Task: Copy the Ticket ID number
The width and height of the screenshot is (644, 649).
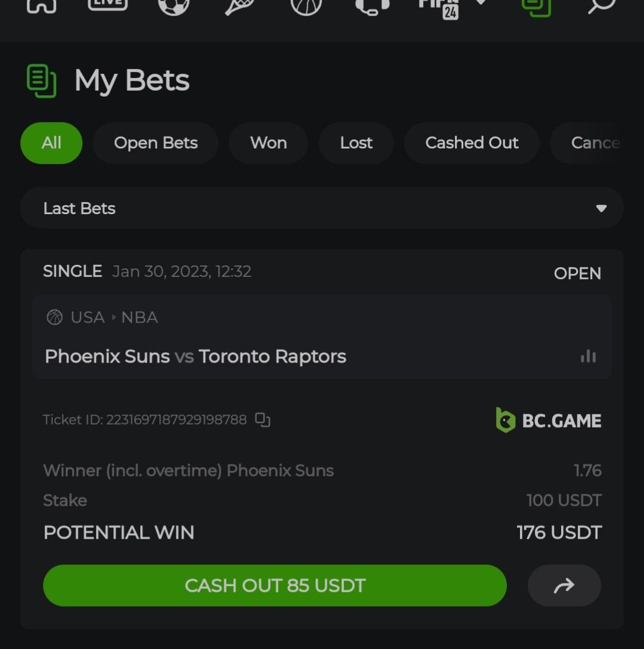Action: click(262, 420)
